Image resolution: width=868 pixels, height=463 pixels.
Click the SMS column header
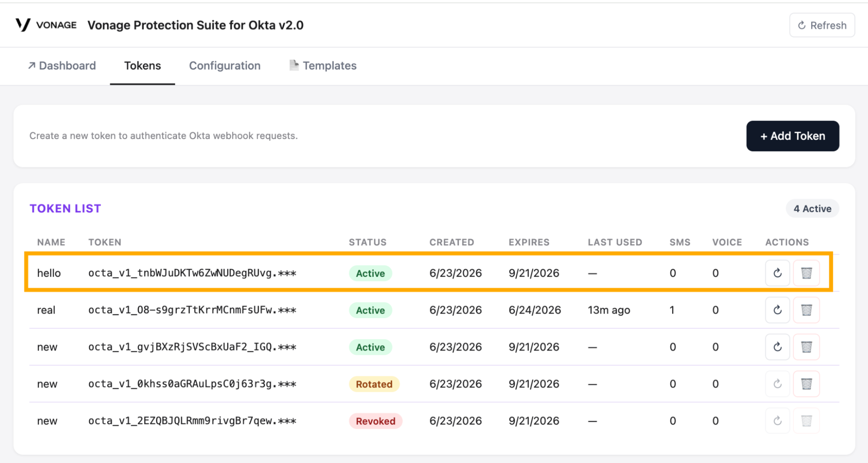pyautogui.click(x=680, y=242)
